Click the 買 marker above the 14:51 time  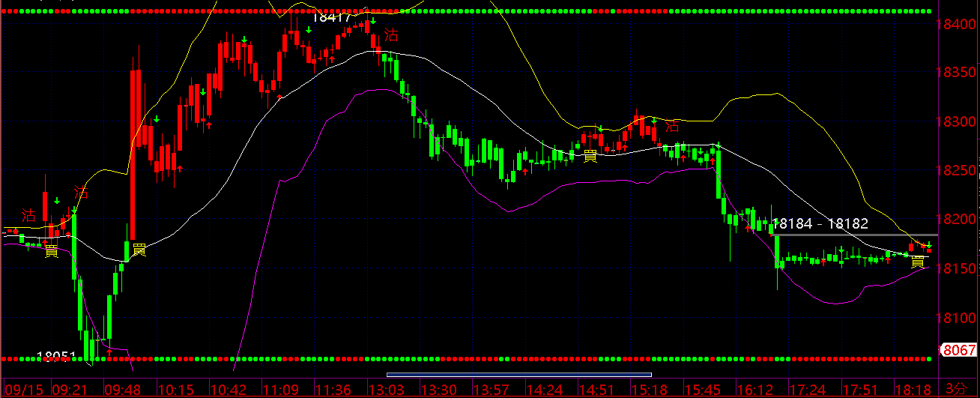point(590,156)
